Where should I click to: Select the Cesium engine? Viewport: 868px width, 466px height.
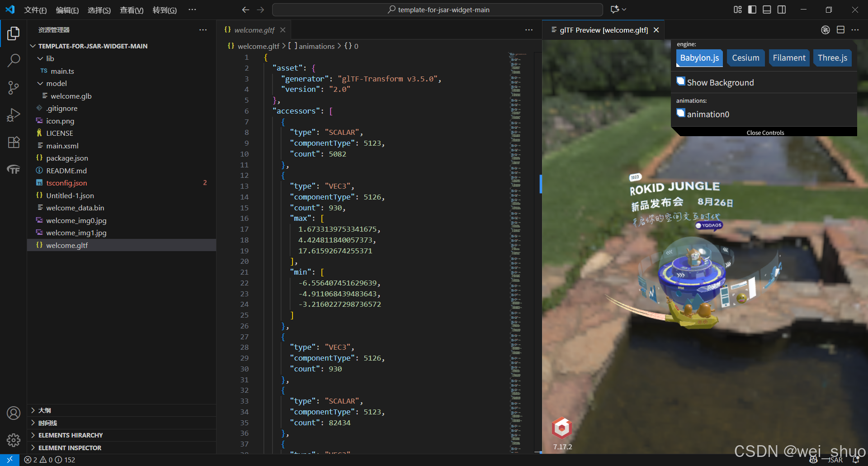pos(745,58)
